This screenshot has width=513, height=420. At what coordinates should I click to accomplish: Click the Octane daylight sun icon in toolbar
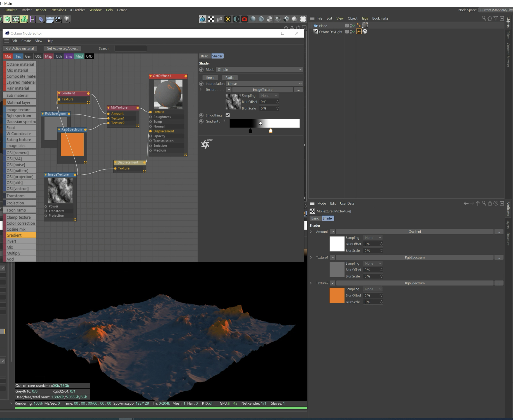(x=228, y=19)
